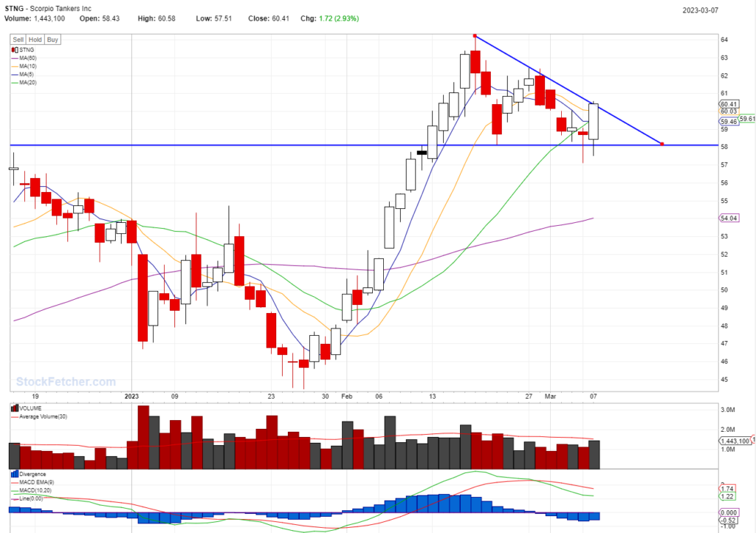The width and height of the screenshot is (756, 533).
Task: Click the red trendline start point at the peak
Action: 475,35
